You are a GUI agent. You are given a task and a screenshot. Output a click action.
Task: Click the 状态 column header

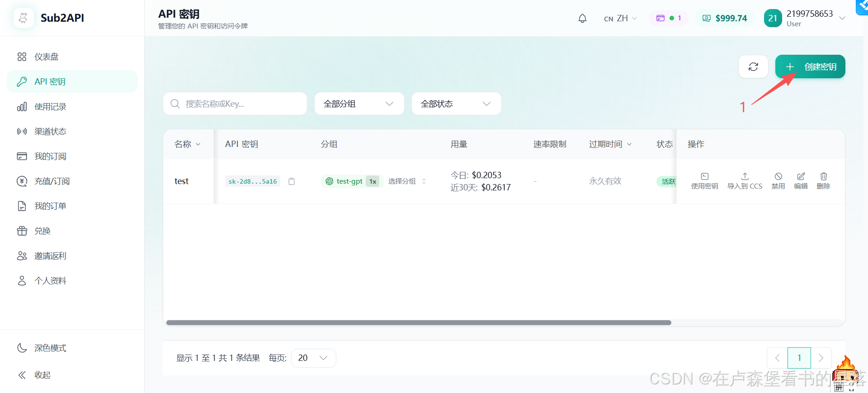(x=665, y=144)
